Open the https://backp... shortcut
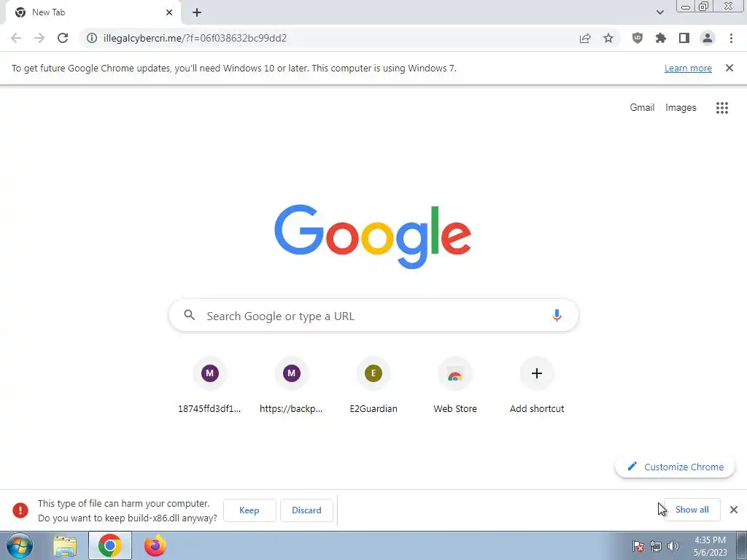This screenshot has width=747, height=560. pos(292,386)
